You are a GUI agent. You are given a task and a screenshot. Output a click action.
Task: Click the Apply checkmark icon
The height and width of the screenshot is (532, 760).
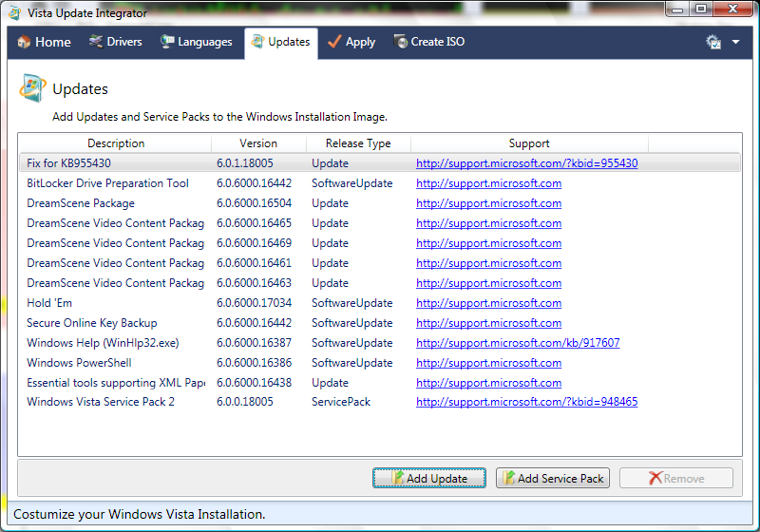[x=334, y=42]
